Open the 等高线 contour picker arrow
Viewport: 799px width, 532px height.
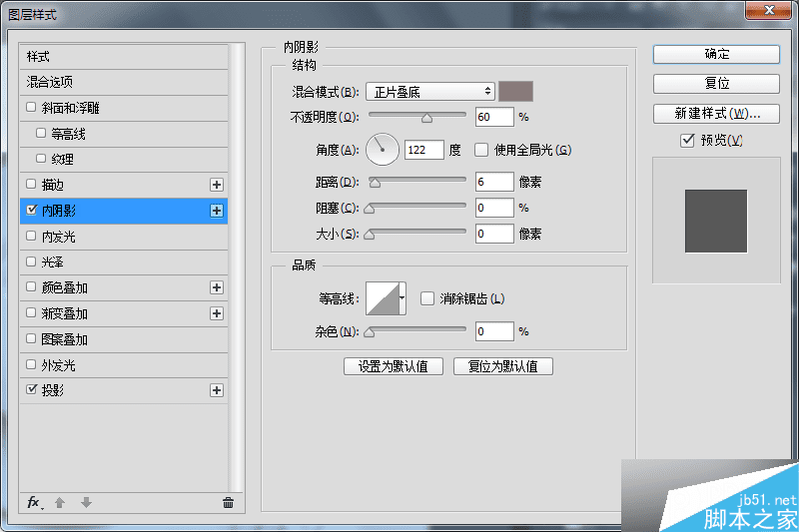402,298
